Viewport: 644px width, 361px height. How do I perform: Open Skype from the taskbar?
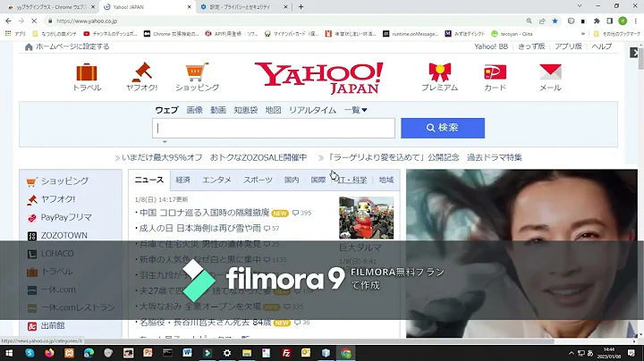tap(30, 353)
